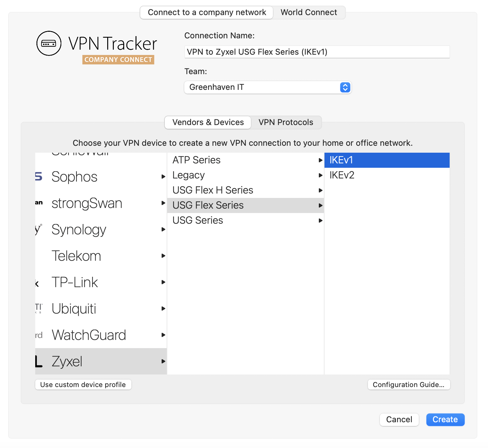Click the VPN Tracker router logo icon
Screen dimensions: 488x448
pos(49,43)
